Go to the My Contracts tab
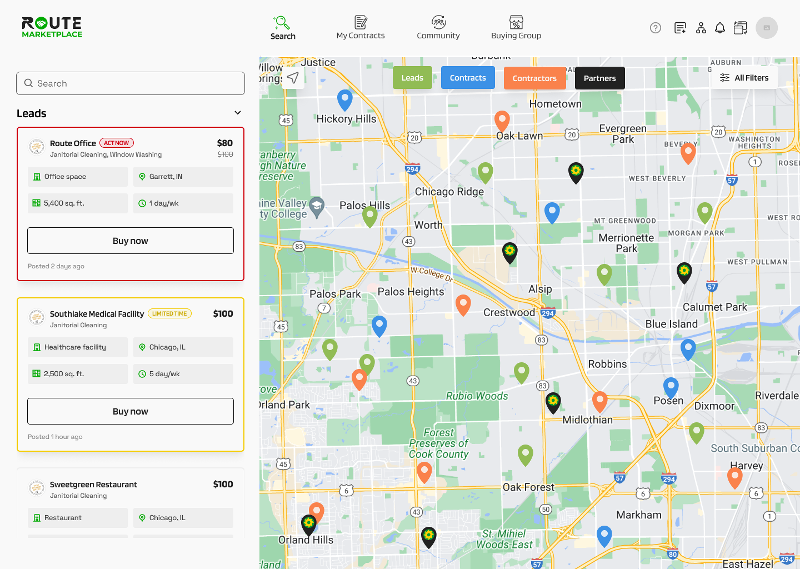The height and width of the screenshot is (569, 800). coord(360,27)
